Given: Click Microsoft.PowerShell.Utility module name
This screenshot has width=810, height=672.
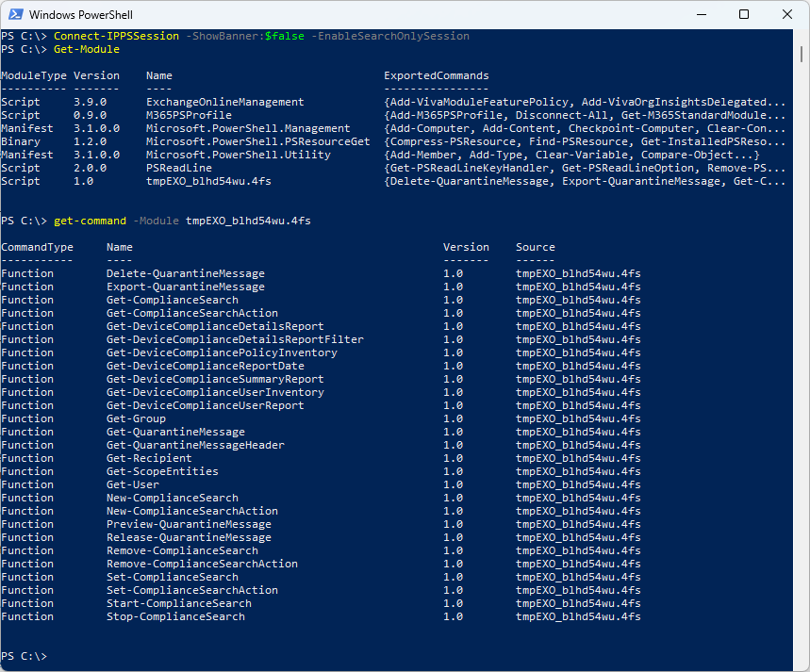Looking at the screenshot, I should pos(239,155).
